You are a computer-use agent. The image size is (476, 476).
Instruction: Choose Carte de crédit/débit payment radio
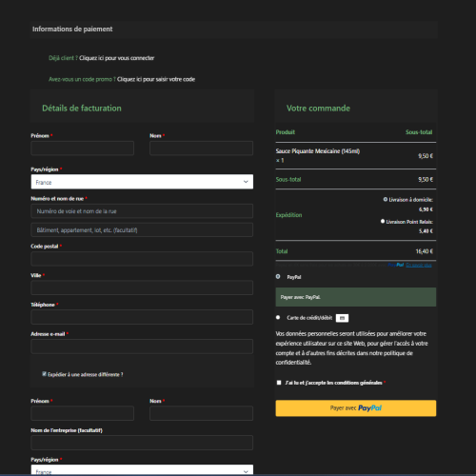278,317
